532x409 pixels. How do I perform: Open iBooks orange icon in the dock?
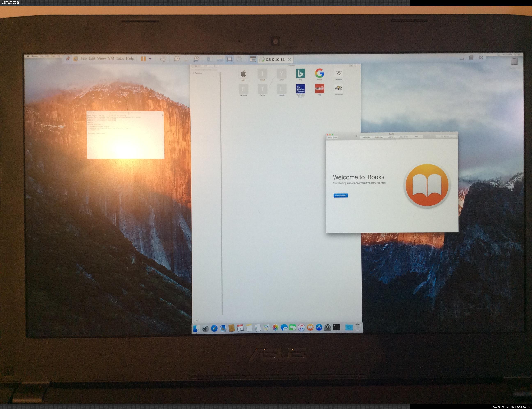tap(310, 327)
